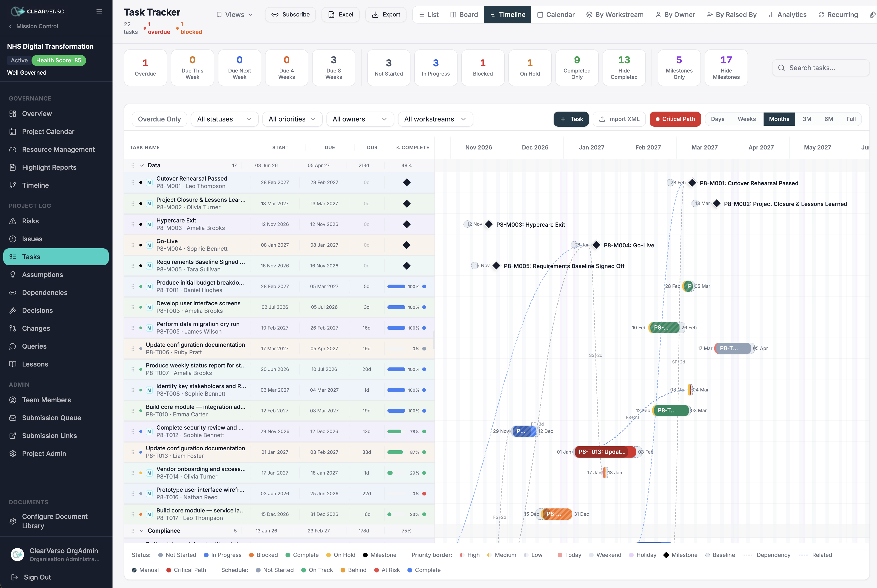Viewport: 877px width, 588px height.
Task: Switch to the By Workstream tab
Action: pos(615,15)
